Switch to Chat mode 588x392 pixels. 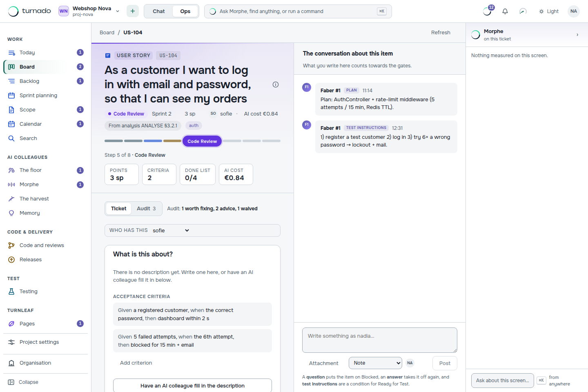point(159,11)
